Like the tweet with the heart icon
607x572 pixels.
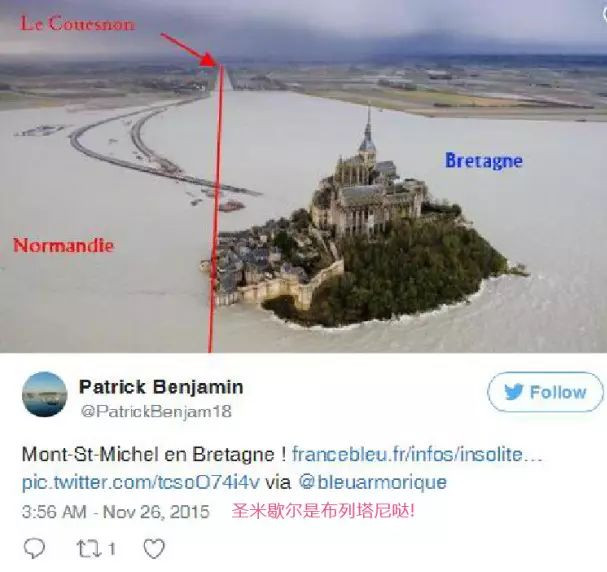[x=154, y=548]
